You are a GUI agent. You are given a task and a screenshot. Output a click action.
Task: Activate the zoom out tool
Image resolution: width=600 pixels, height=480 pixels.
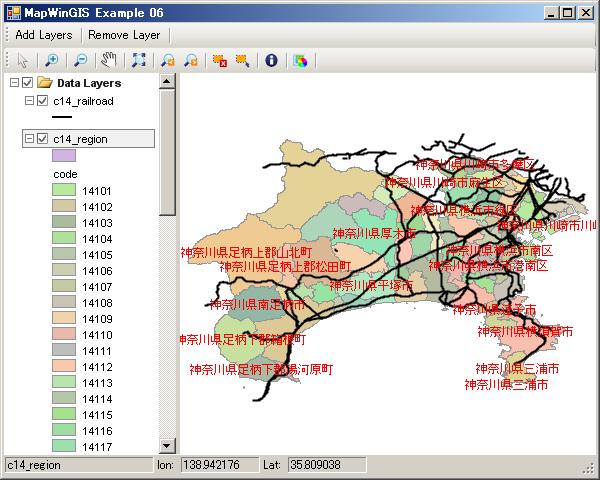(80, 60)
